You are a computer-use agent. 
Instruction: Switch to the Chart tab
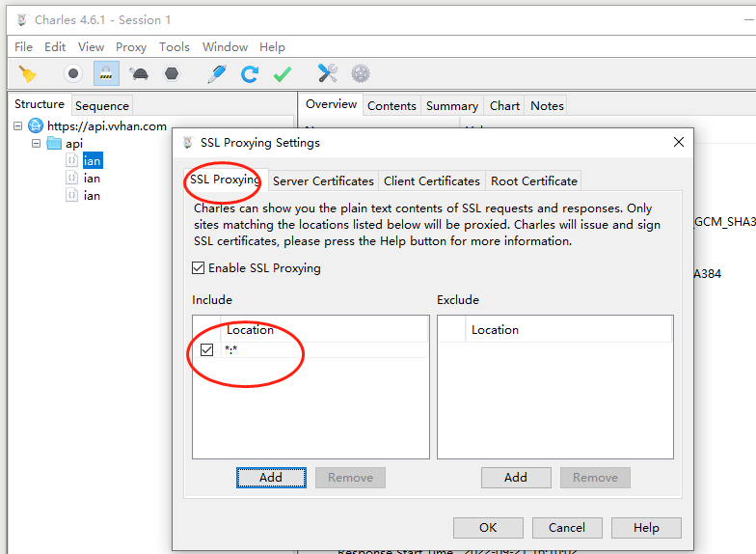(x=505, y=106)
